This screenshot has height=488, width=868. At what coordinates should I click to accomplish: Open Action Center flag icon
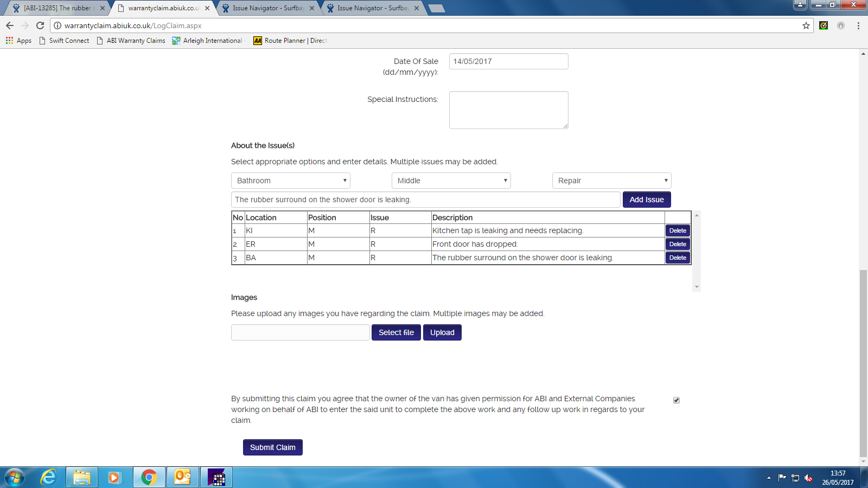coord(782,478)
